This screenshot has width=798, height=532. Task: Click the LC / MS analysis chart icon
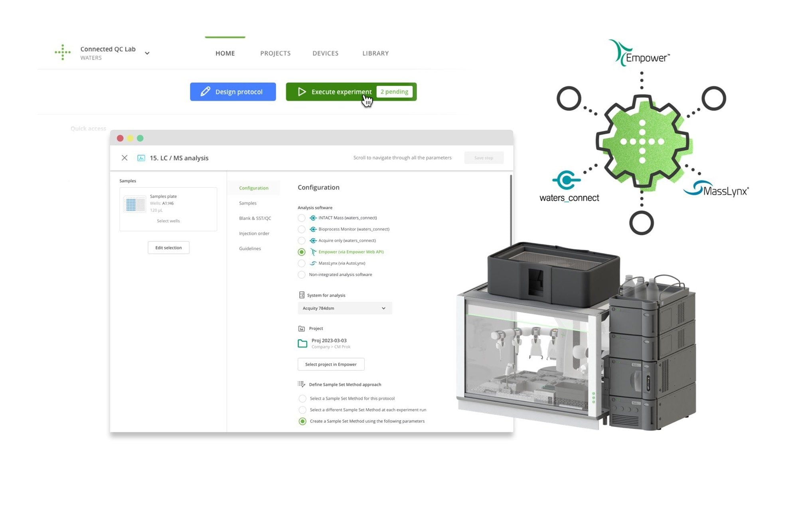coord(141,158)
